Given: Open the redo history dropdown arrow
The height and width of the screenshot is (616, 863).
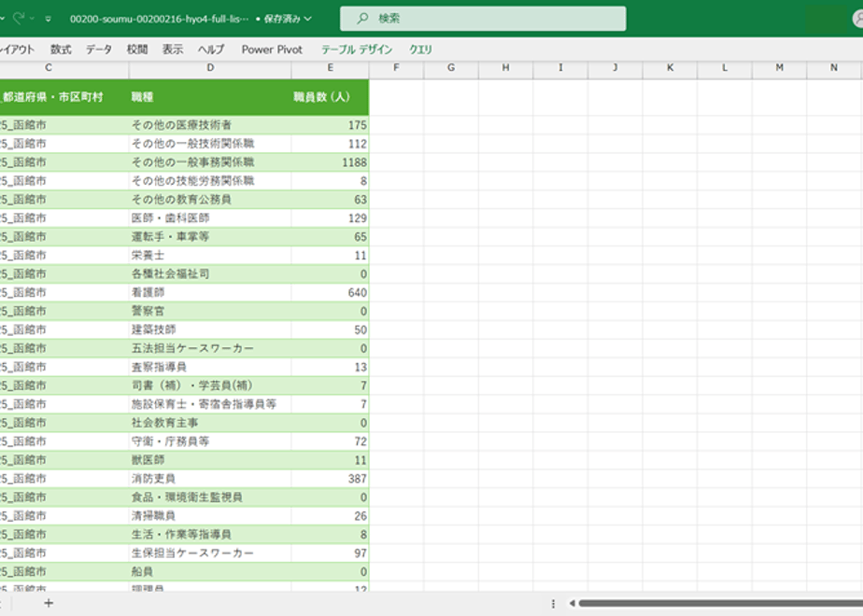Looking at the screenshot, I should click(32, 19).
